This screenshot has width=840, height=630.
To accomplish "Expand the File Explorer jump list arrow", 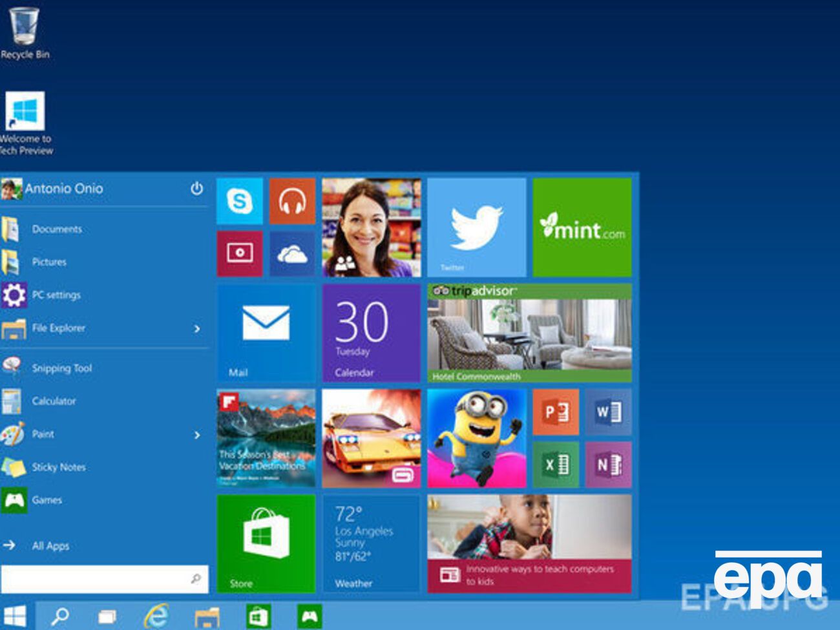I will [x=197, y=329].
